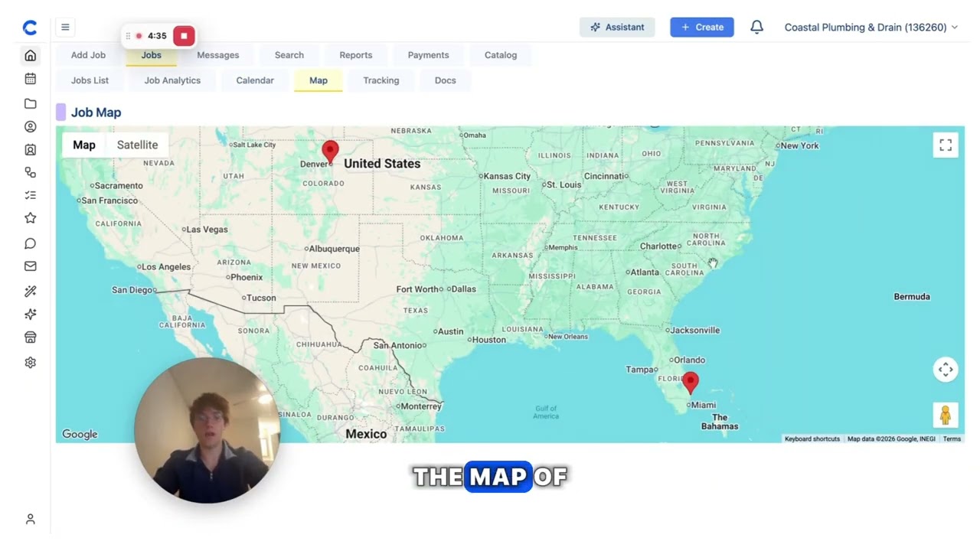This screenshot has height=551, width=980.
Task: Select the Florida job pin
Action: pos(691,383)
